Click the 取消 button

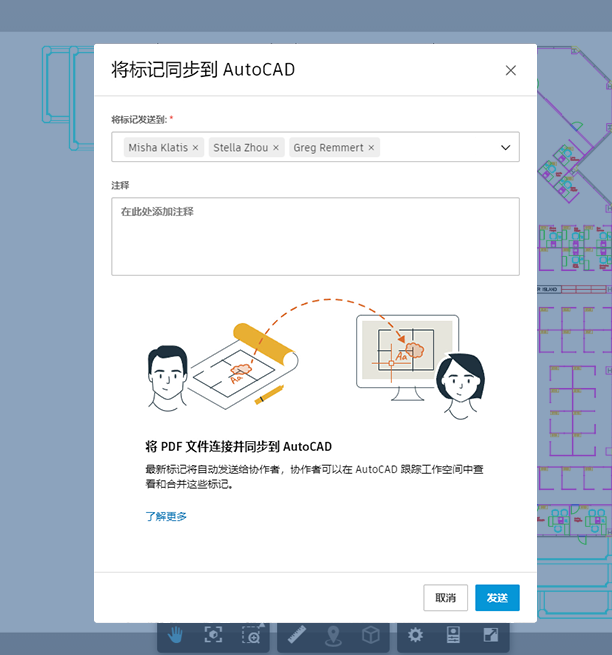tap(445, 598)
